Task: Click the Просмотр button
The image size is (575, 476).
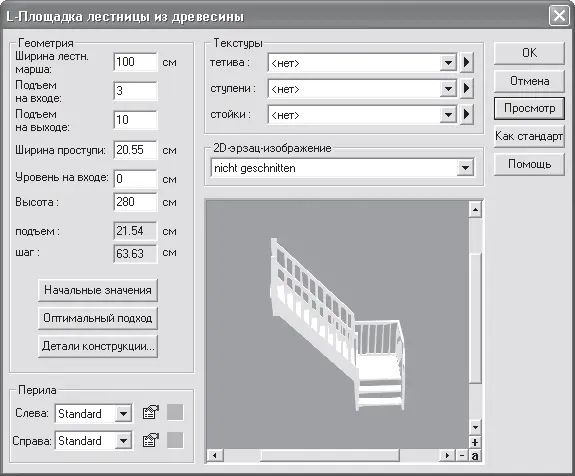Action: pos(529,108)
